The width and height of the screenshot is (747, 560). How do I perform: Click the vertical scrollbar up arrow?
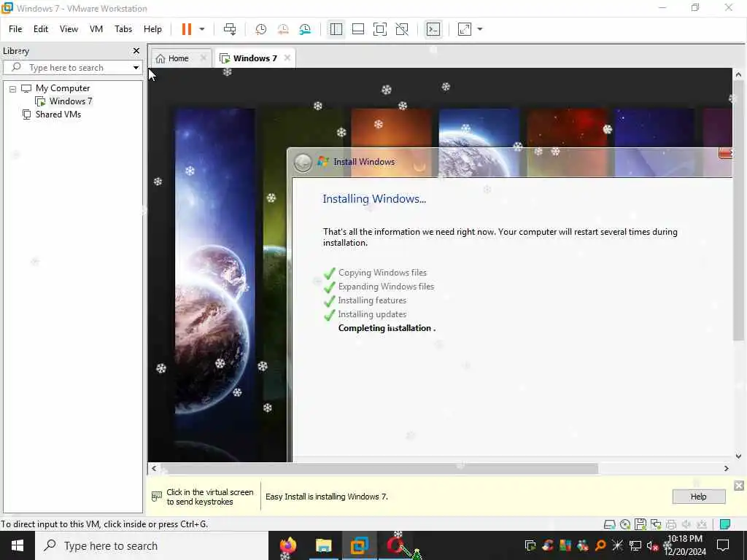pyautogui.click(x=738, y=75)
